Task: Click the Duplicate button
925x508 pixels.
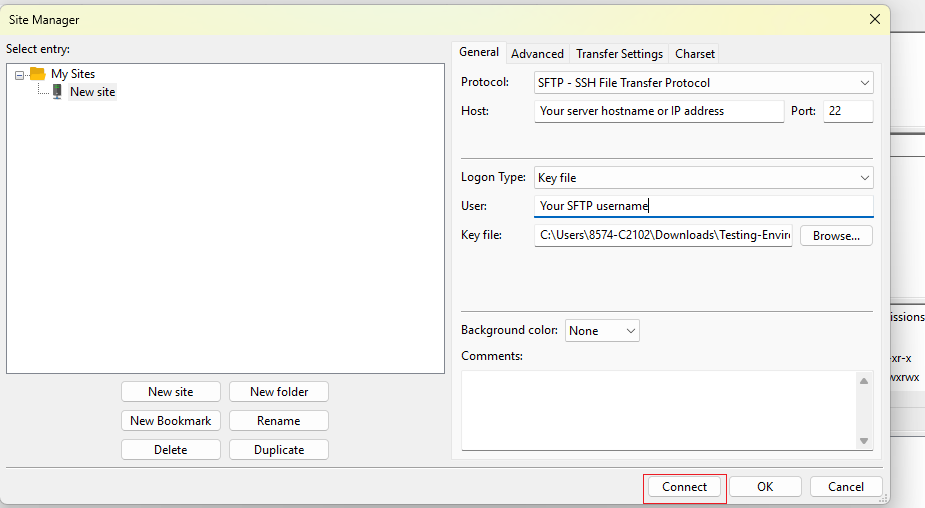Action: pyautogui.click(x=279, y=450)
